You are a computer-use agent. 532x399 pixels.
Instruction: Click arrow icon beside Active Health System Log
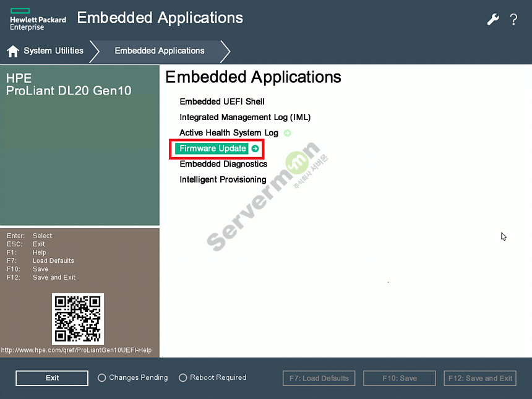point(288,133)
